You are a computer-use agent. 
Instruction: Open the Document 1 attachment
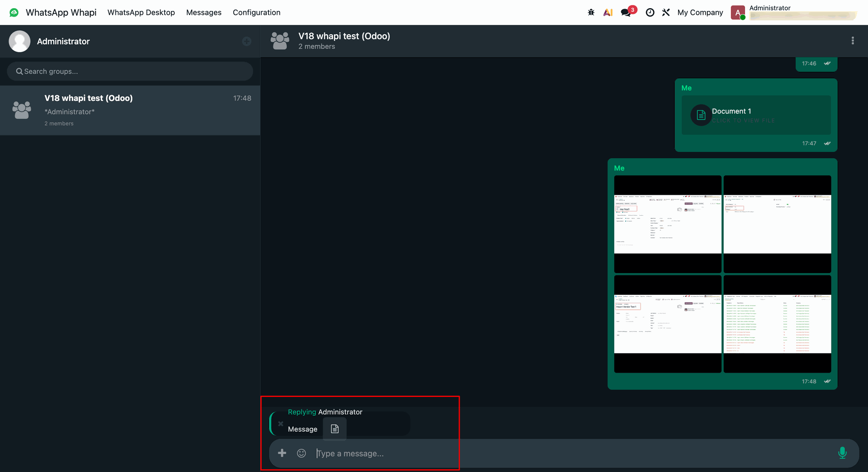click(756, 115)
